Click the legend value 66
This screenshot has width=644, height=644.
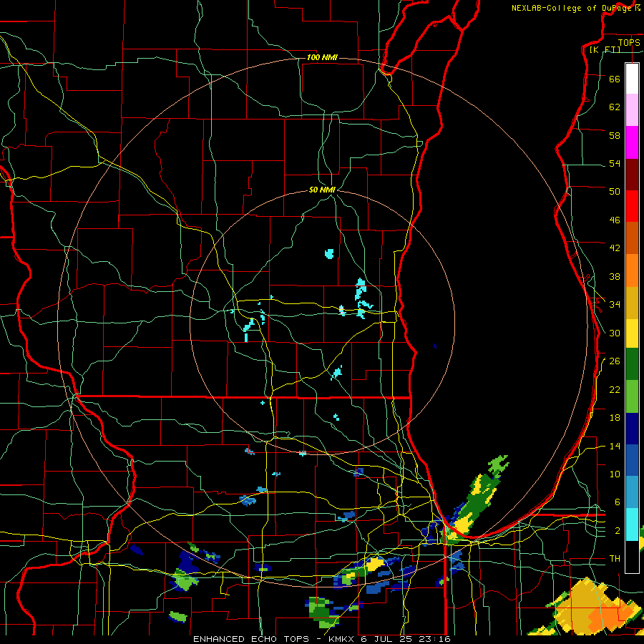tap(615, 79)
